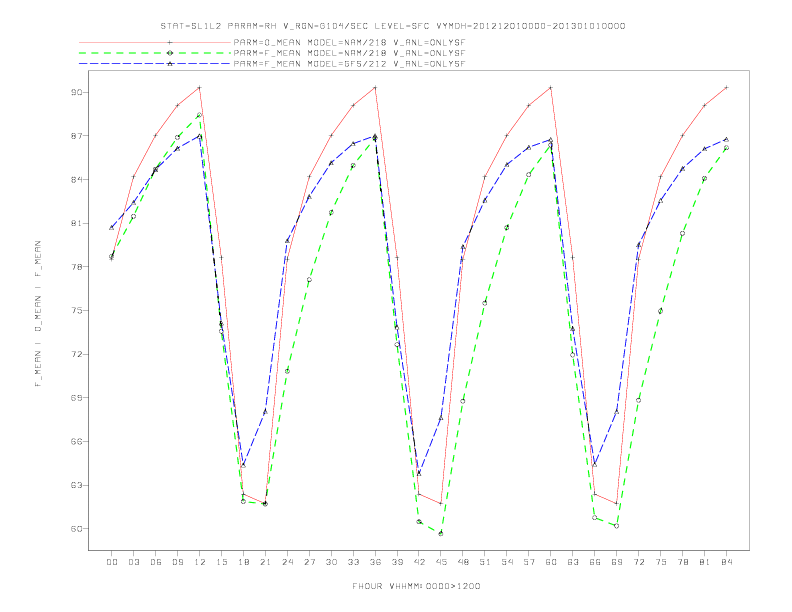This screenshot has width=792, height=612.
Task: Click the y-axis tick label 75
Action: pyautogui.click(x=76, y=311)
